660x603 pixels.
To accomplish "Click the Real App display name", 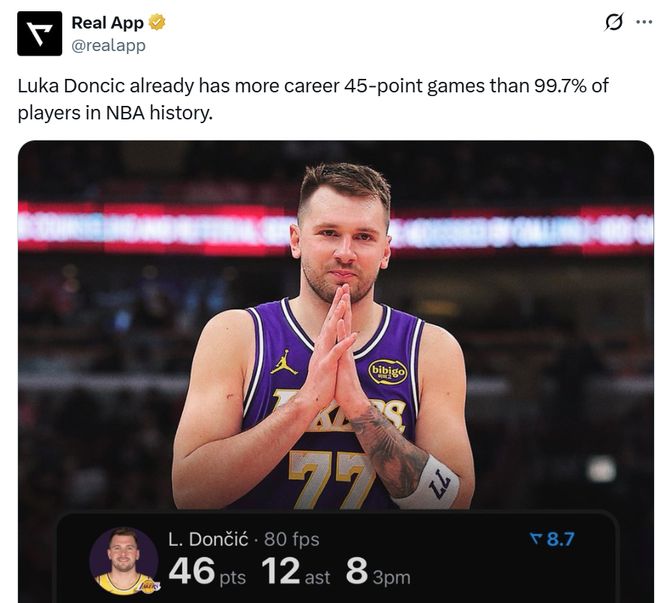I will coord(107,23).
